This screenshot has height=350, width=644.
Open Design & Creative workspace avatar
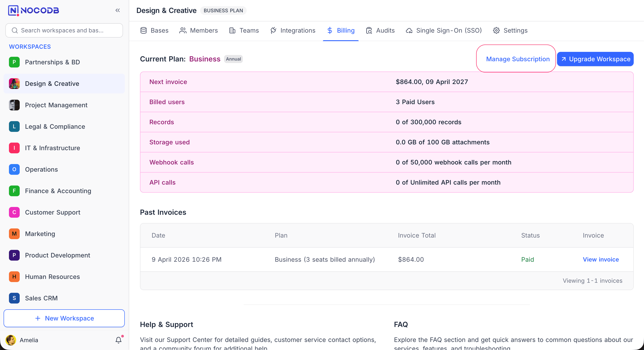point(14,83)
